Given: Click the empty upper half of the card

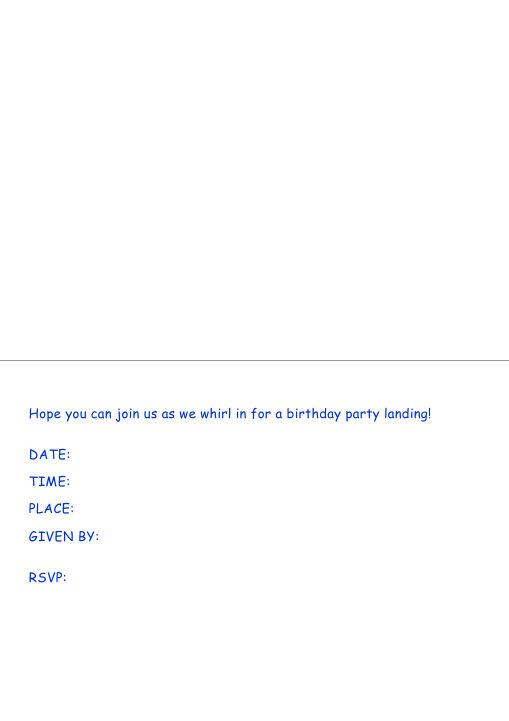Looking at the screenshot, I should point(254,179).
